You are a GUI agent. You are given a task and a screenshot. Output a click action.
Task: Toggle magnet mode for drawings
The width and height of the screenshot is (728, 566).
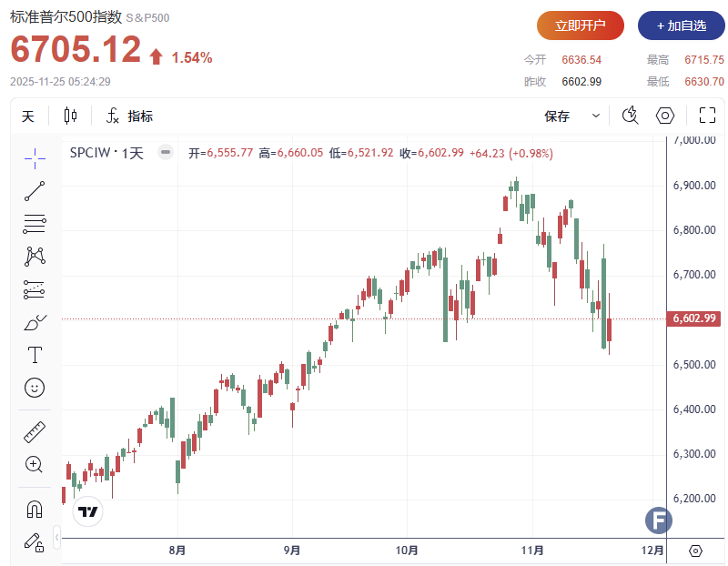click(35, 510)
